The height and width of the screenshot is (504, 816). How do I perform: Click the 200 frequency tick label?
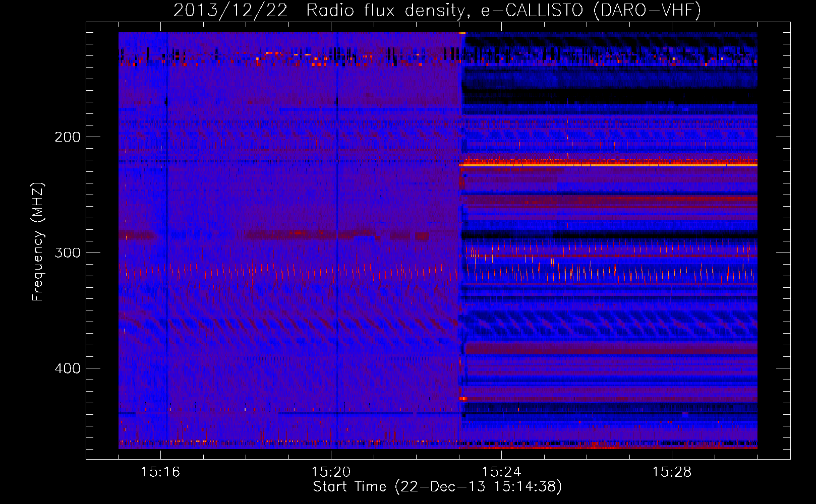(x=68, y=137)
